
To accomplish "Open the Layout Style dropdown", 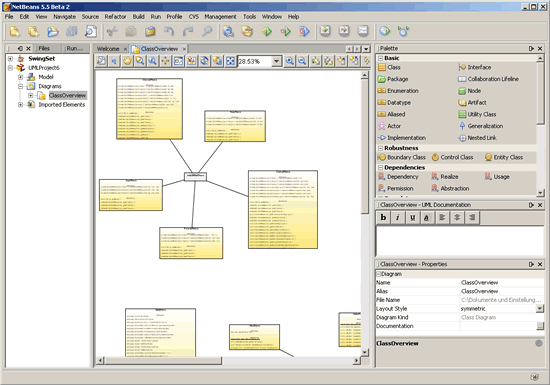I will (x=540, y=309).
